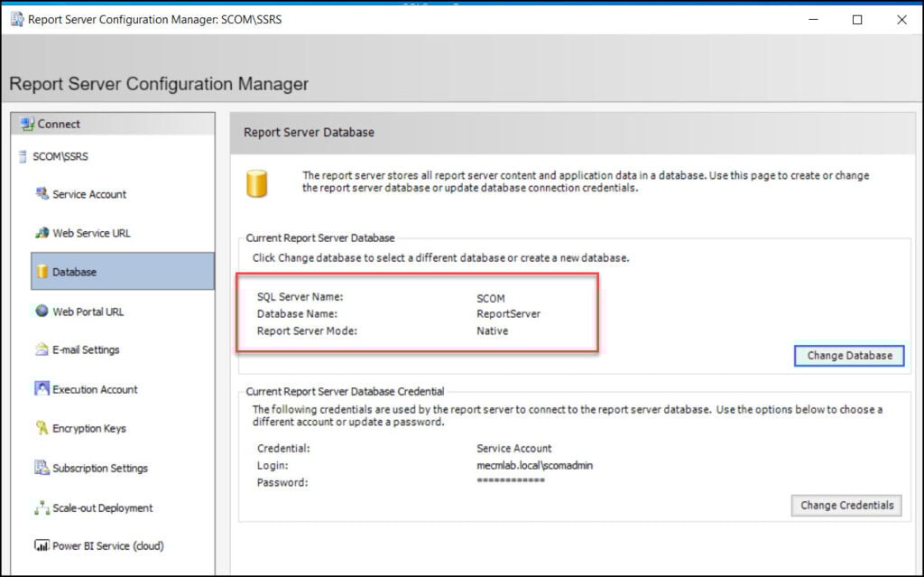Click the SQL Server Name value SCOM
Viewport: 924px width, 577px height.
(x=490, y=299)
